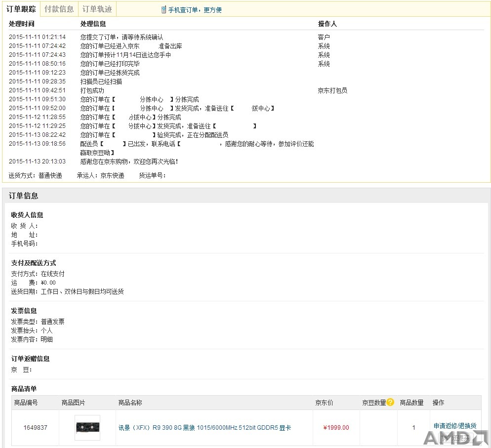Click the 处理信息 column header

(93, 24)
